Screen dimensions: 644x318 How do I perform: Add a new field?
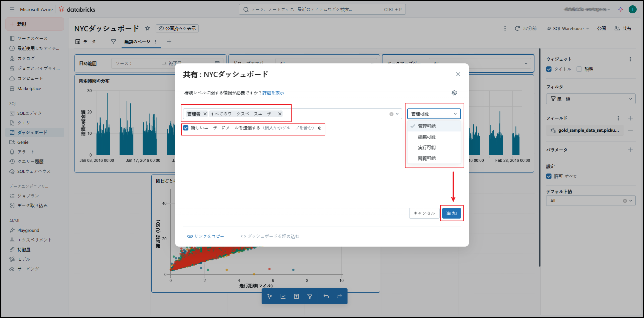click(x=630, y=118)
